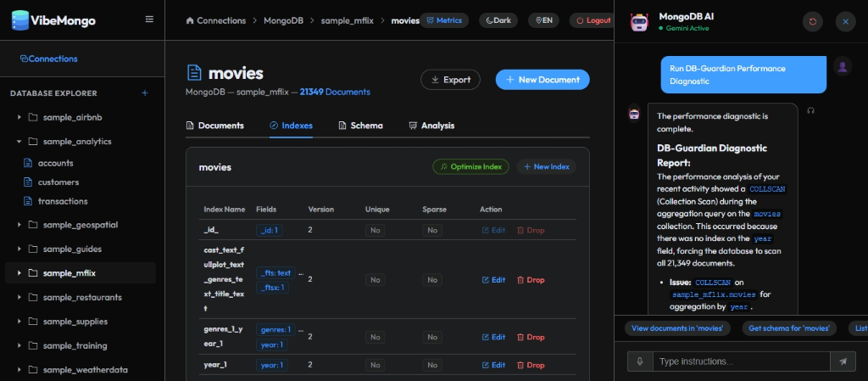Click the user avatar in chat
The image size is (868, 381).
tap(843, 66)
